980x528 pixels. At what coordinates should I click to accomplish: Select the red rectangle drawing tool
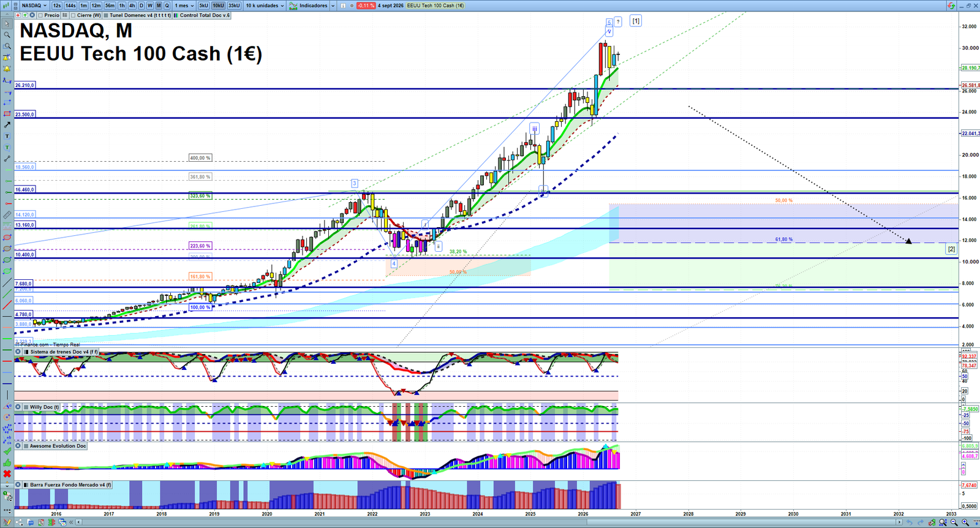(7, 114)
